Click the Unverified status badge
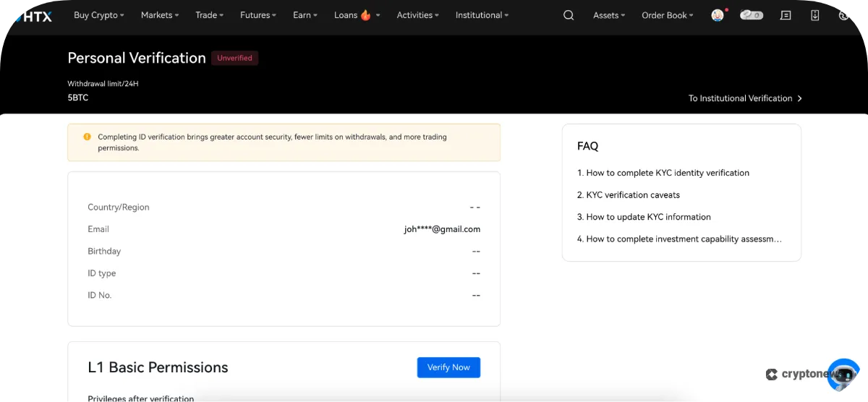 pos(234,59)
